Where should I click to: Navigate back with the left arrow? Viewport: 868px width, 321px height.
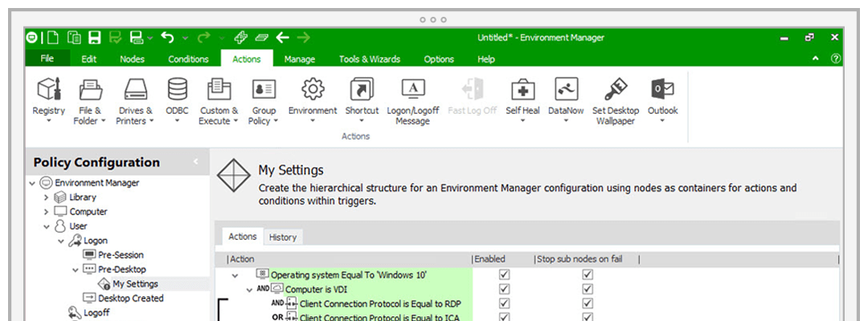point(283,38)
